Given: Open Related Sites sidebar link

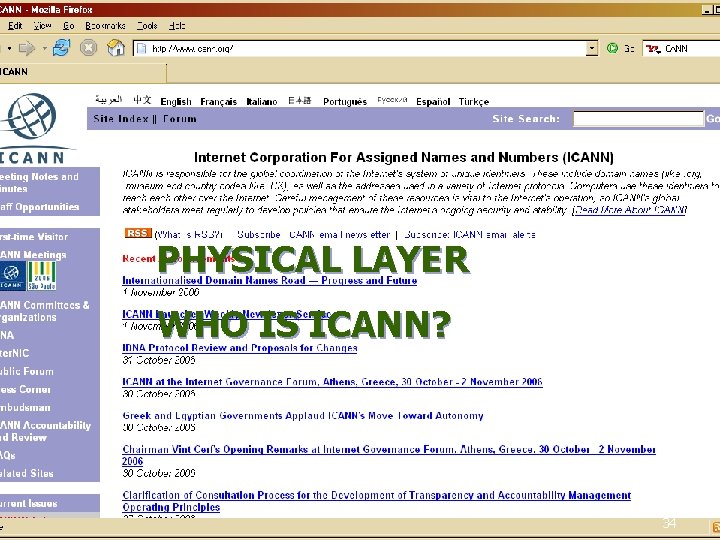Looking at the screenshot, I should (27, 473).
